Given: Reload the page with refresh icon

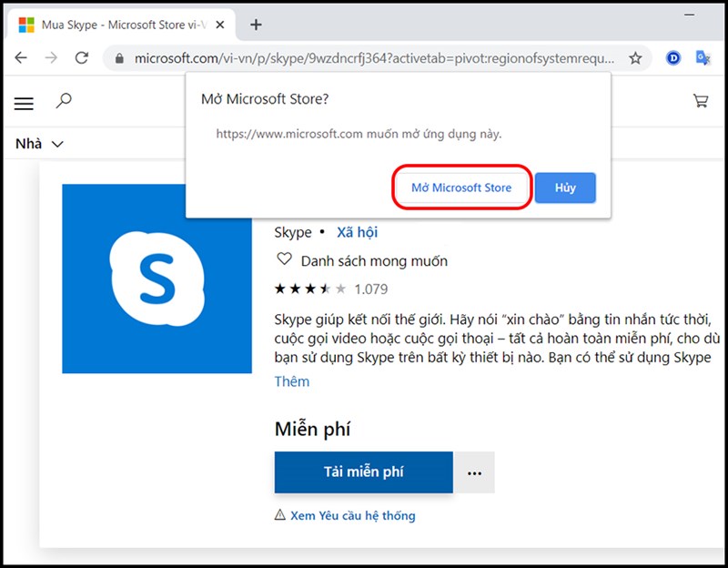Looking at the screenshot, I should pyautogui.click(x=82, y=58).
